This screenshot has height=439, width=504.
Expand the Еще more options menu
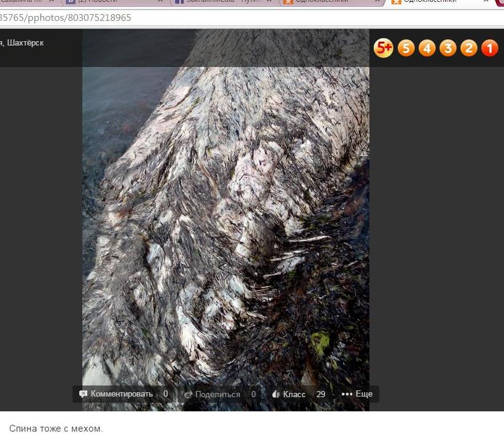click(x=357, y=394)
